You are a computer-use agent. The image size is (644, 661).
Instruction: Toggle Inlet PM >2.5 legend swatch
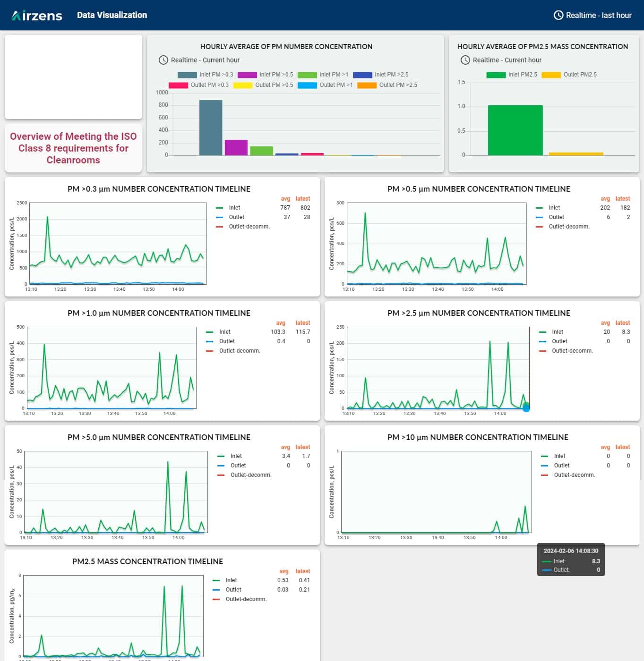tap(362, 75)
